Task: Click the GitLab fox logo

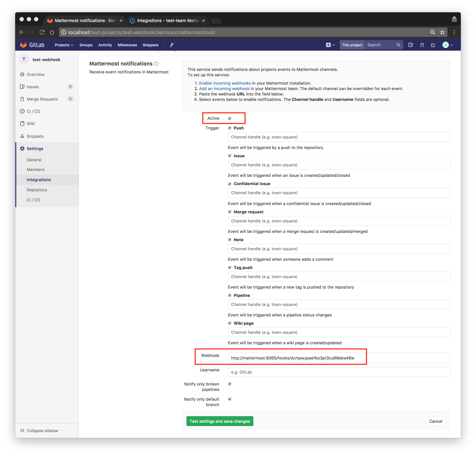Action: [x=23, y=45]
